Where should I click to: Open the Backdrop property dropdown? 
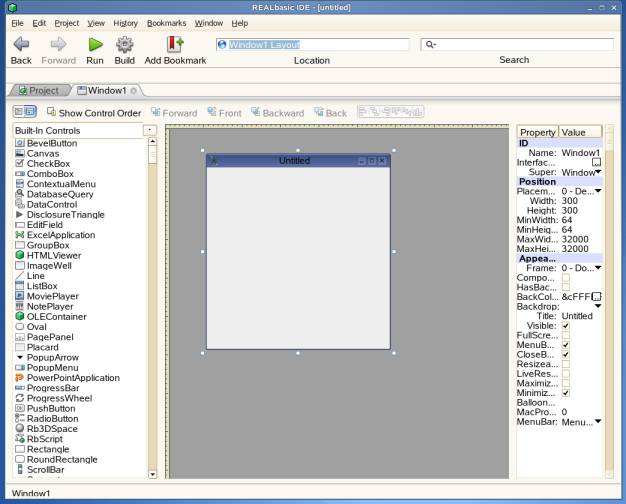[x=598, y=306]
